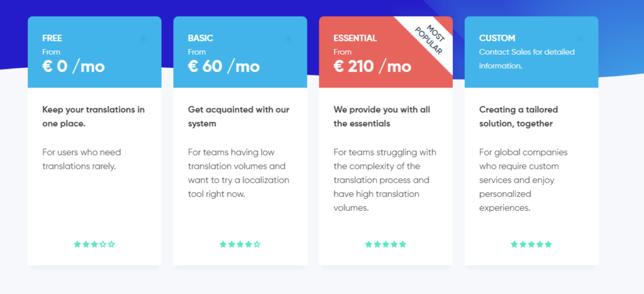644x294 pixels.
Task: Click the € 210 /mo price
Action: pos(372,66)
